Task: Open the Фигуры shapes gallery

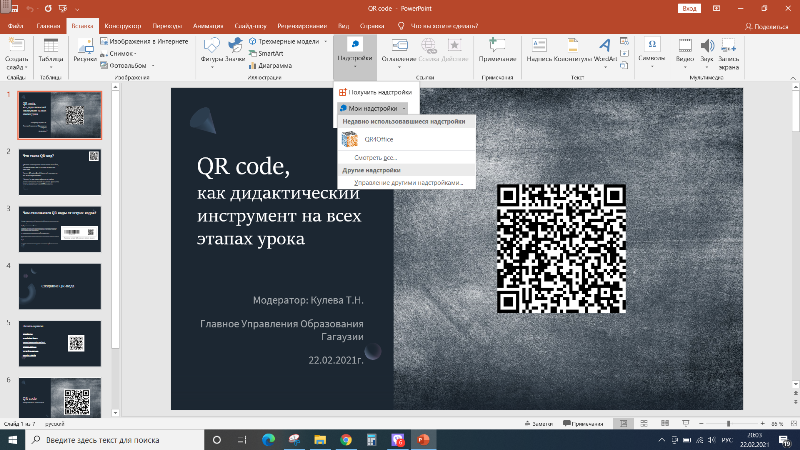Action: (211, 53)
